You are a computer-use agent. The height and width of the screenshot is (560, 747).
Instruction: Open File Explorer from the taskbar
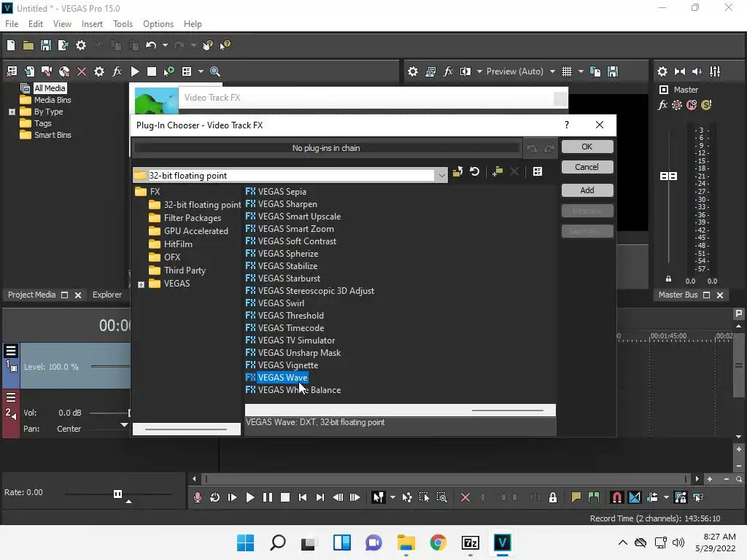406,542
